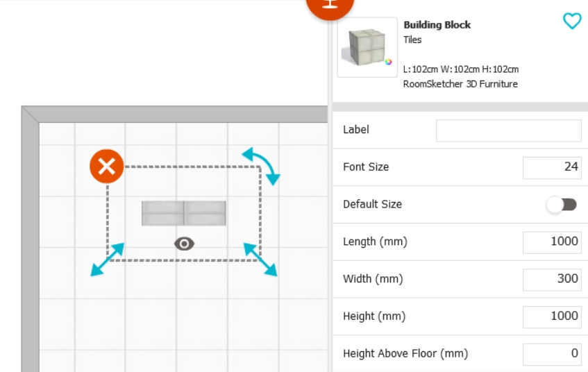Click the orange delete X icon

[x=106, y=166]
